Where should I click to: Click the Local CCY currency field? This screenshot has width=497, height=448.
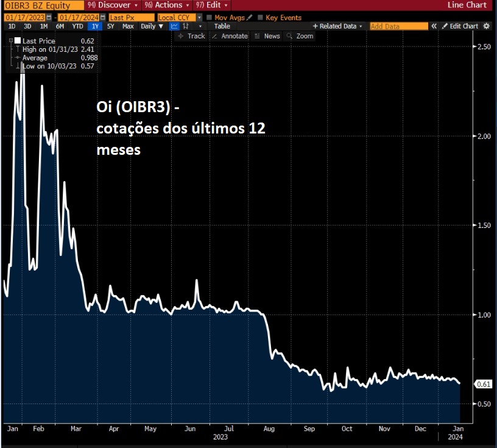177,18
